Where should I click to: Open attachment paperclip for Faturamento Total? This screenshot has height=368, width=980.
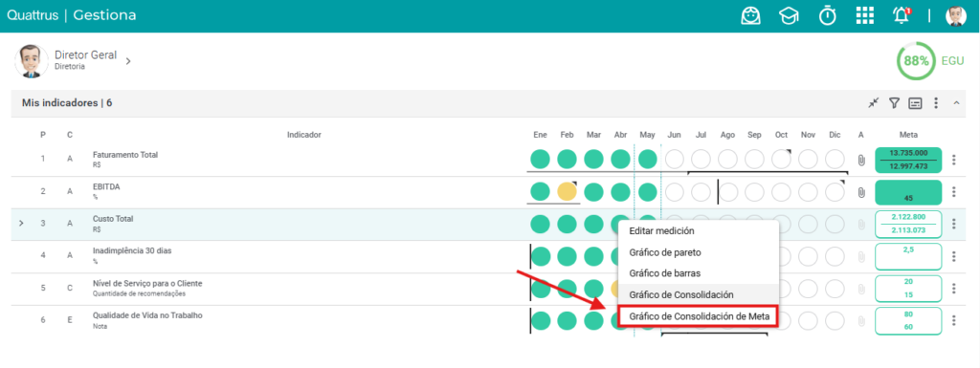[x=860, y=160]
